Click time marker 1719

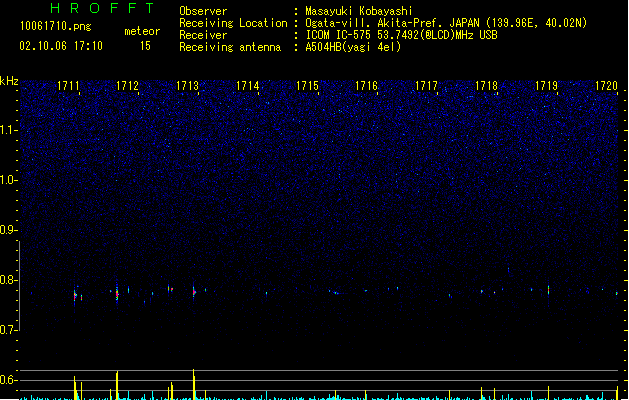click(546, 86)
